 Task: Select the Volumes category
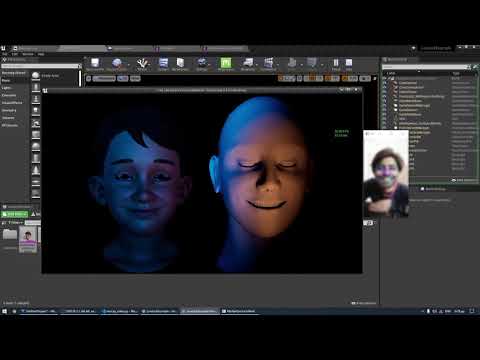point(14,118)
